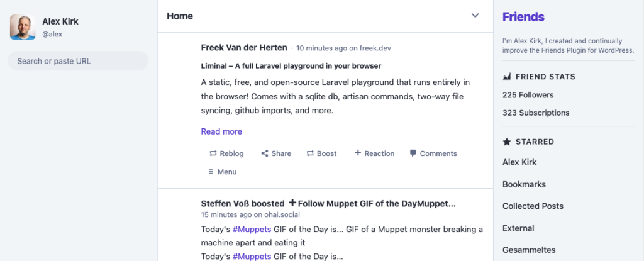Click the Starred star icon
Image resolution: width=644 pixels, height=261 pixels.
(507, 142)
